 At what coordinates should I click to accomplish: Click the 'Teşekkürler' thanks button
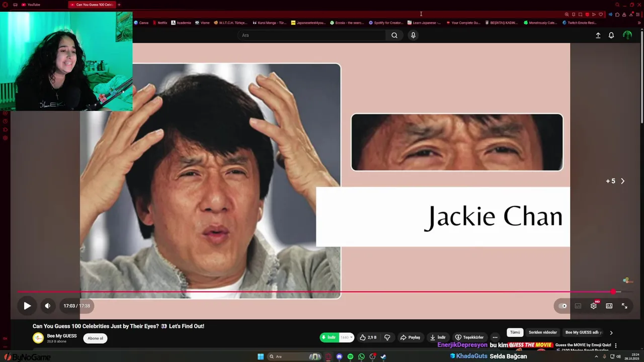[x=469, y=337]
